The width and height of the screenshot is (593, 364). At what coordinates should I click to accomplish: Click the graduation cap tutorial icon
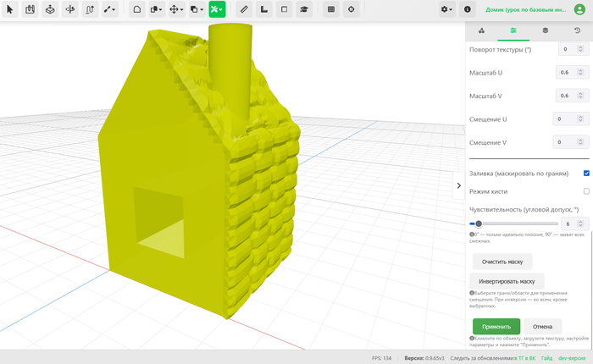303,9
